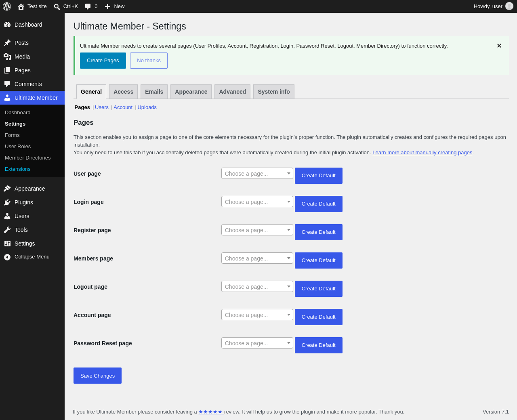Create default for User page
Viewport: 517px width, 420px height.
(319, 176)
